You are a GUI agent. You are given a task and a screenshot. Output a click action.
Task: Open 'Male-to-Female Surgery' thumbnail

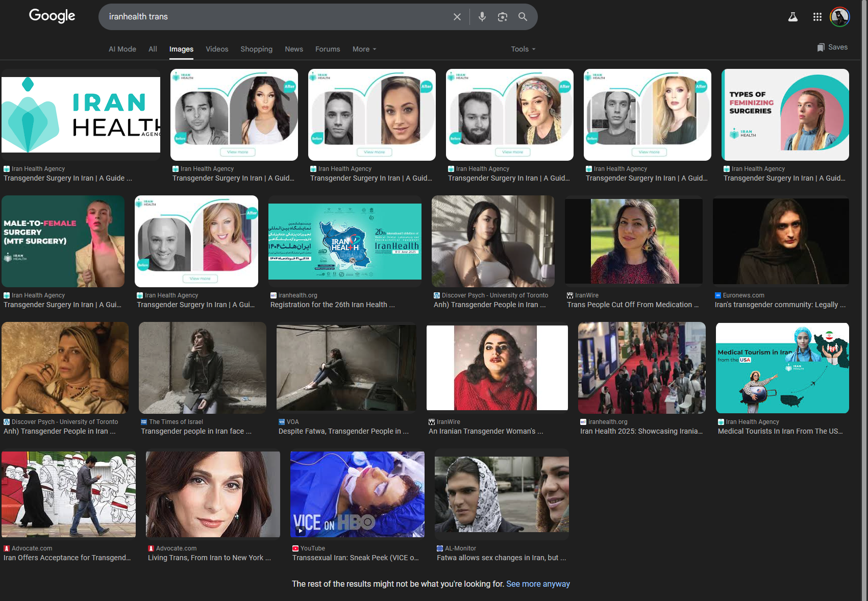click(x=63, y=241)
